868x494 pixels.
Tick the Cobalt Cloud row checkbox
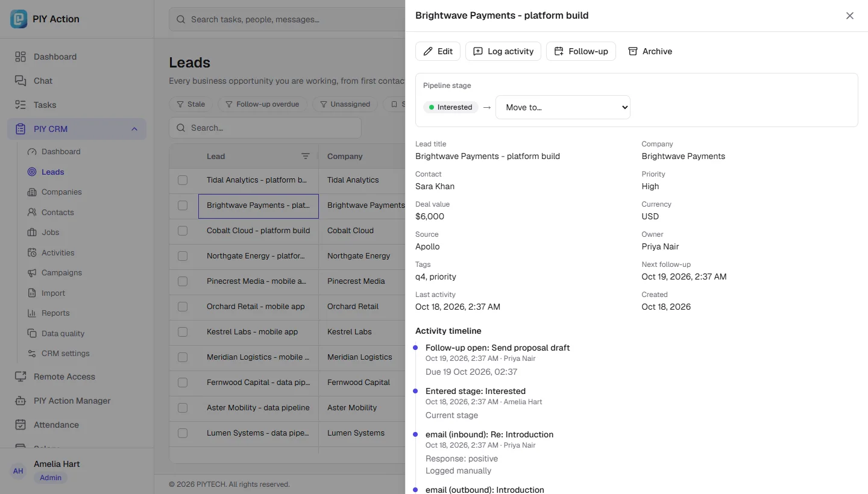coord(183,231)
